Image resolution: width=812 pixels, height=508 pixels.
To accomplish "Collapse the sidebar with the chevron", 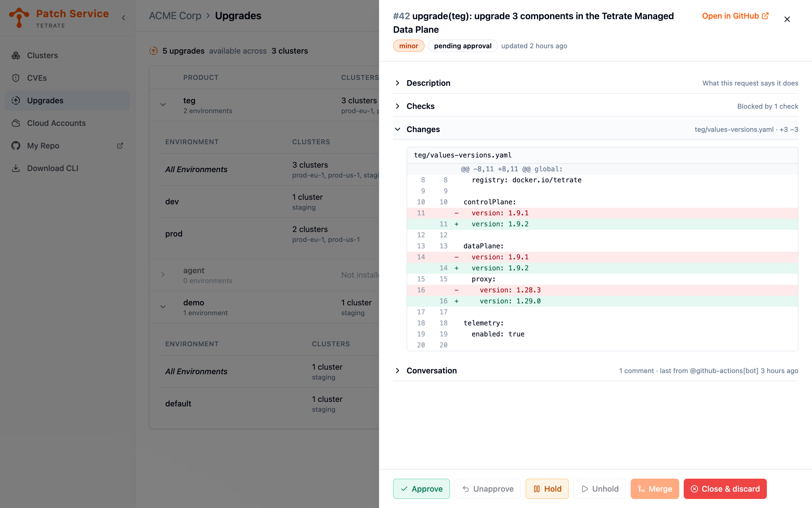I will pyautogui.click(x=123, y=18).
